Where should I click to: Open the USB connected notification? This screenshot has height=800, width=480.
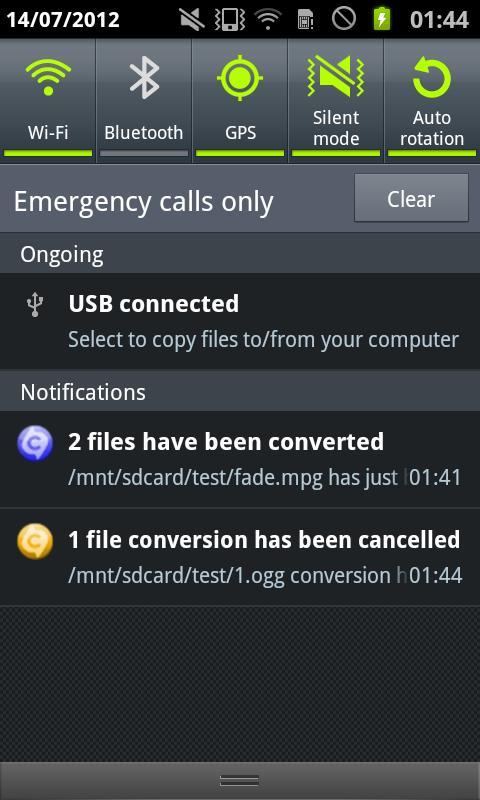(240, 321)
